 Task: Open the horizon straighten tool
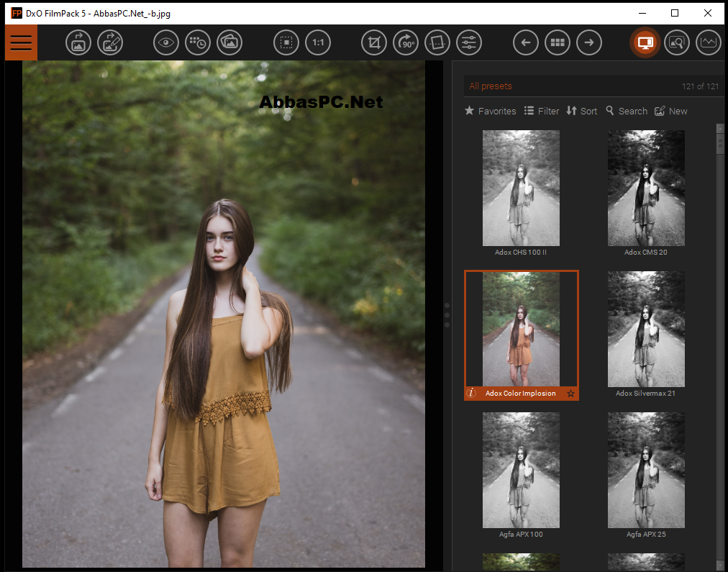tap(437, 42)
